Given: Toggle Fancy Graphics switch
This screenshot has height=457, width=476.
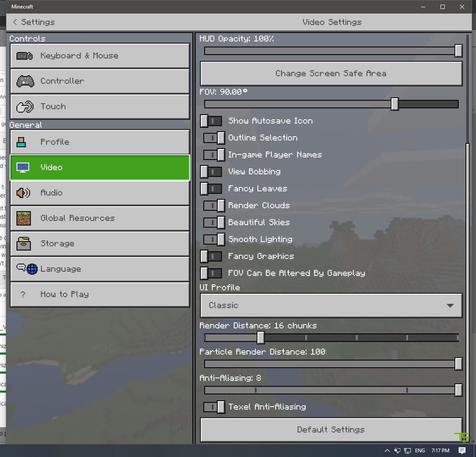Looking at the screenshot, I should click(x=211, y=256).
